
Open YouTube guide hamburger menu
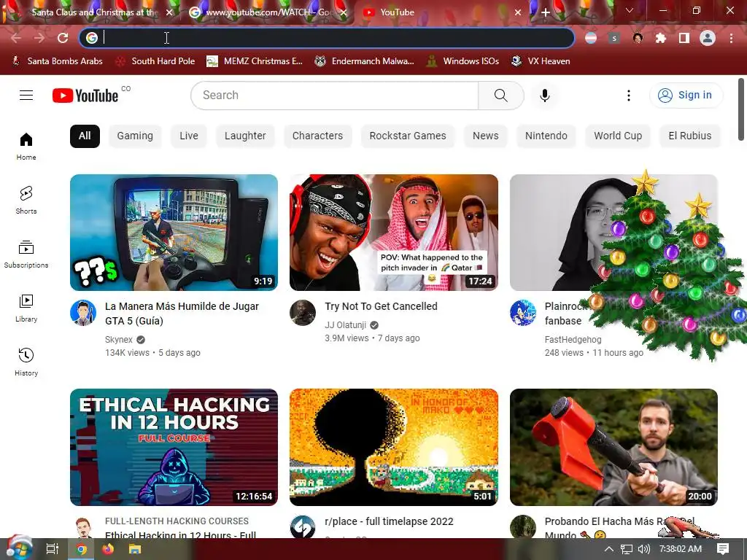[x=26, y=96]
